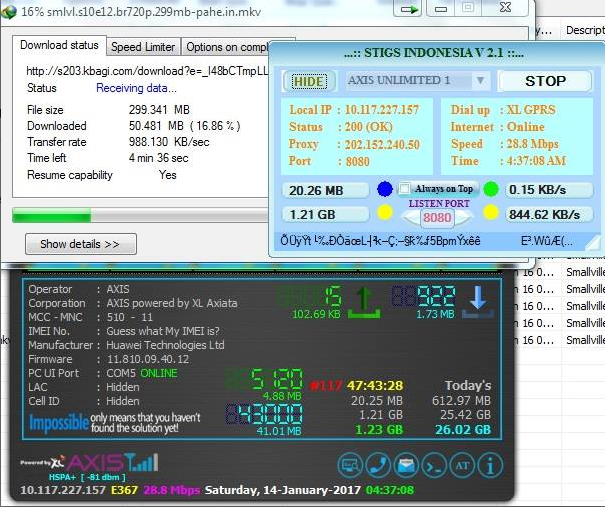Click the green arrow button in IDM title bar
This screenshot has height=507, width=605.
tap(409, 8)
